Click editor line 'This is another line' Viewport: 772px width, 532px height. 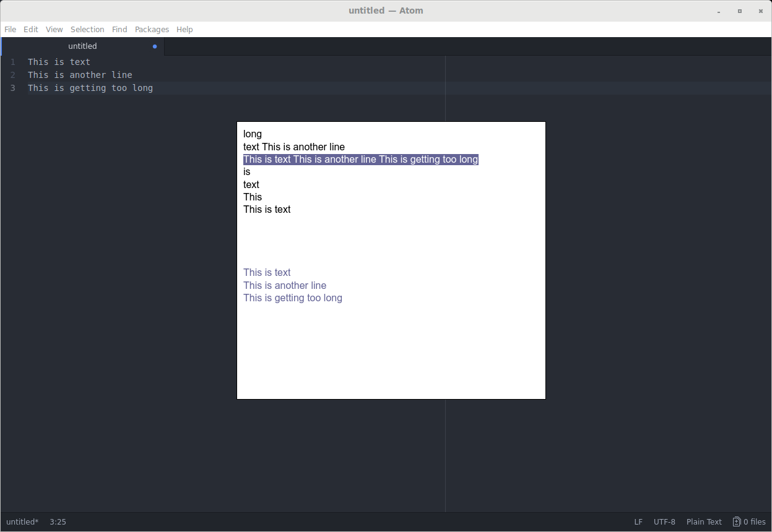coord(80,75)
